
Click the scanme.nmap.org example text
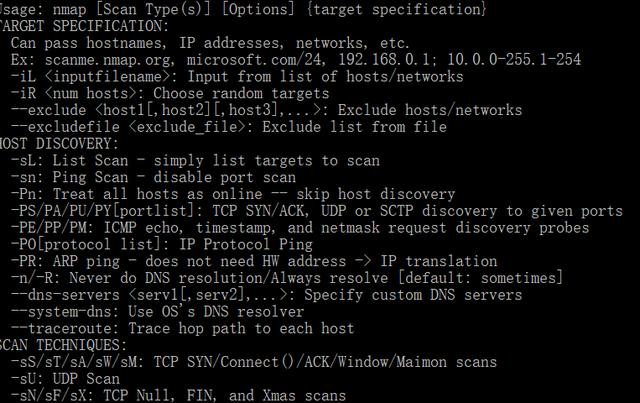click(108, 60)
